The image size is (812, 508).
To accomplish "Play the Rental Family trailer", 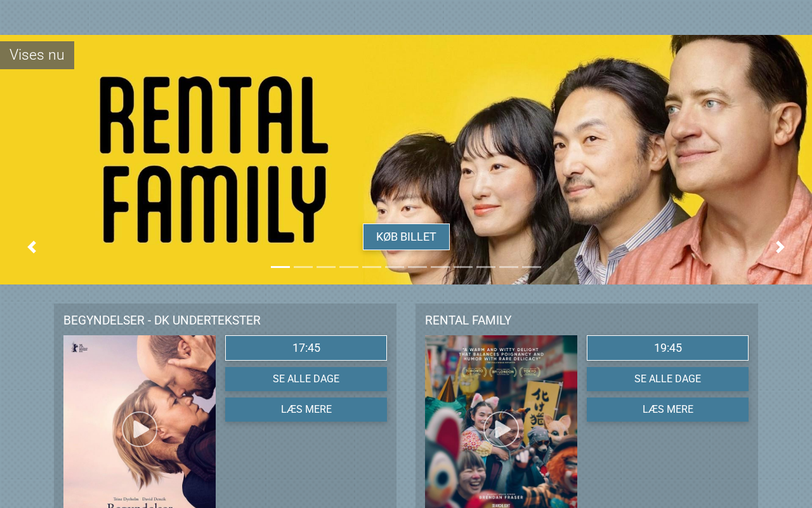I will [501, 429].
